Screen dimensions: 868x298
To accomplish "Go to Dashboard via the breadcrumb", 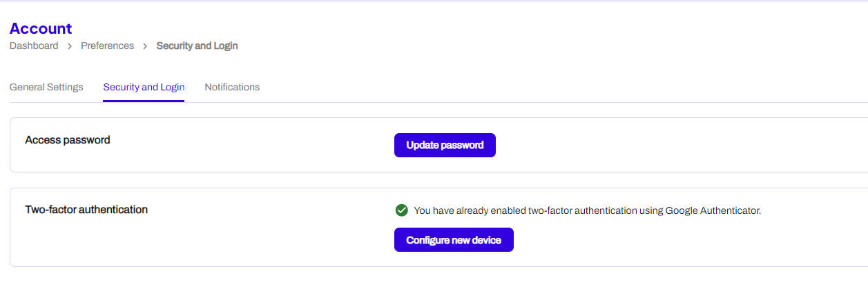I will pos(34,46).
